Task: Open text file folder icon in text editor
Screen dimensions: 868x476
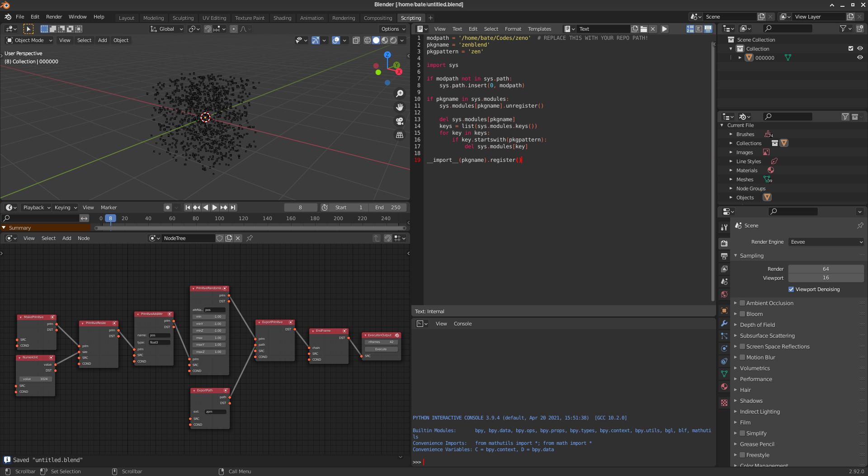Action: coord(644,29)
